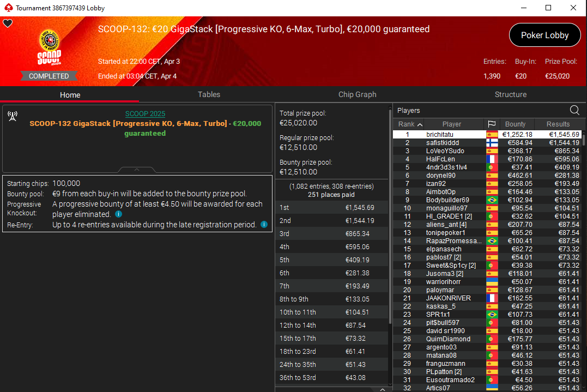Open the player search magnifier icon

(574, 110)
